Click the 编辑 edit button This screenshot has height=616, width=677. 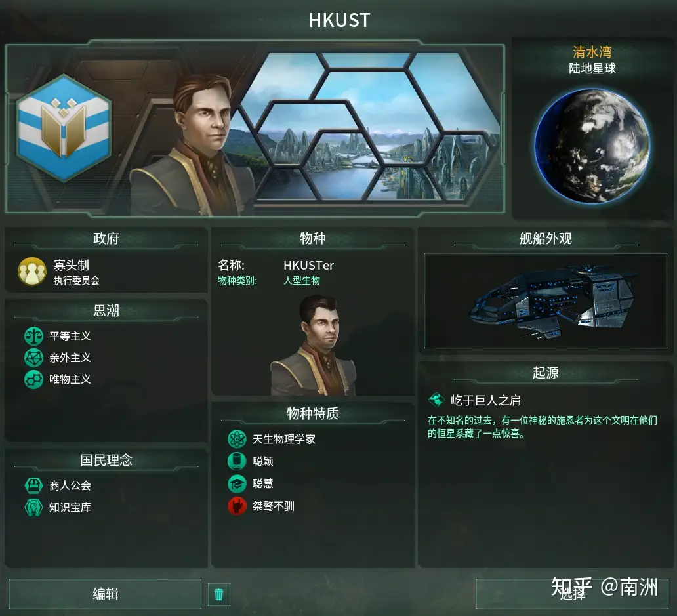click(x=106, y=594)
